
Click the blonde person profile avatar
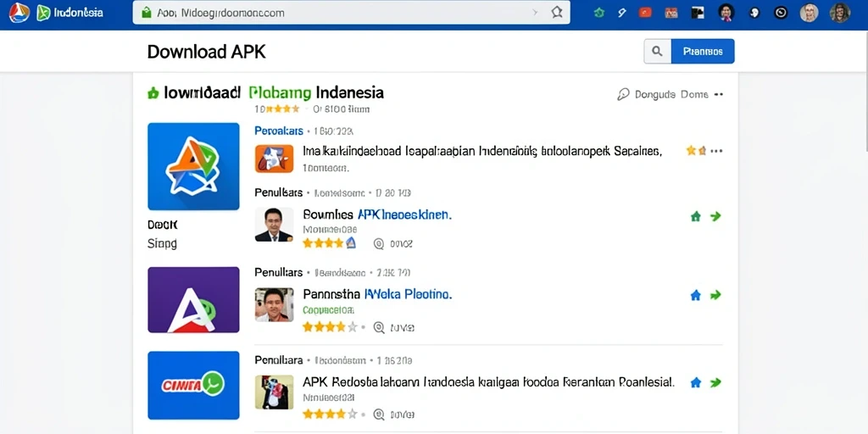810,12
